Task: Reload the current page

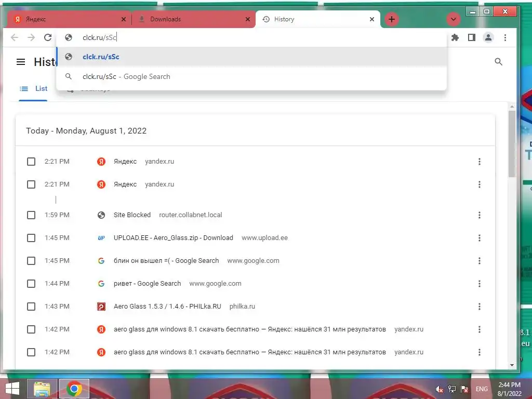Action: [x=48, y=37]
